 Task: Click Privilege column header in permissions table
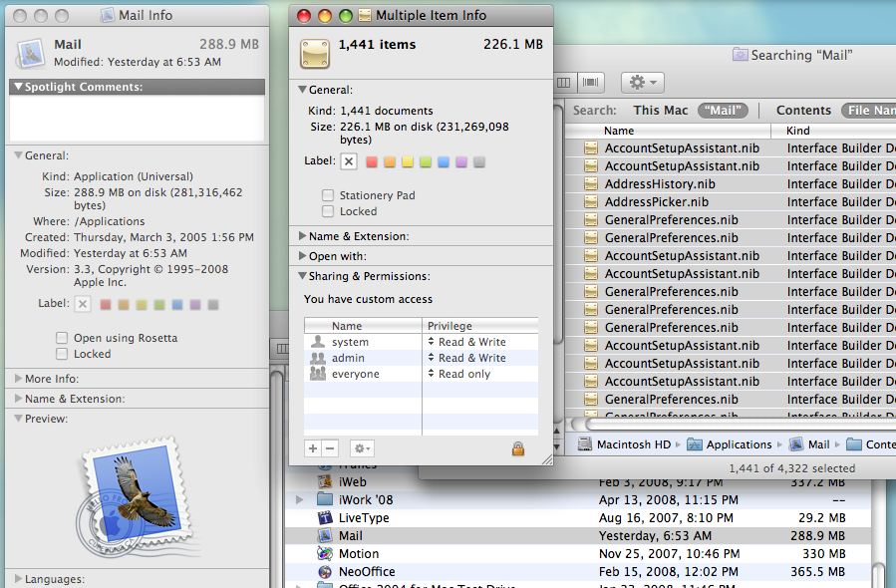[480, 326]
